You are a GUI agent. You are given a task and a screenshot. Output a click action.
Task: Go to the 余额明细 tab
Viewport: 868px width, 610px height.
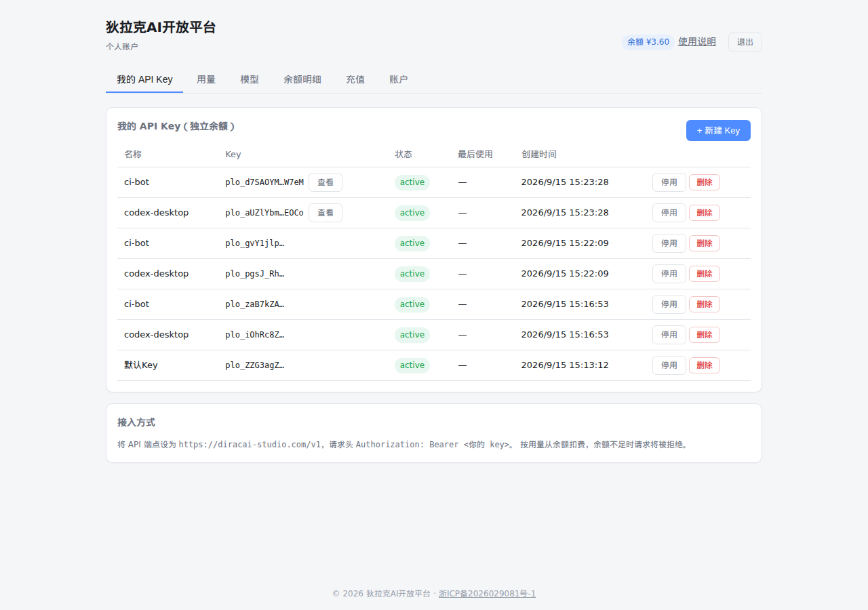(302, 79)
